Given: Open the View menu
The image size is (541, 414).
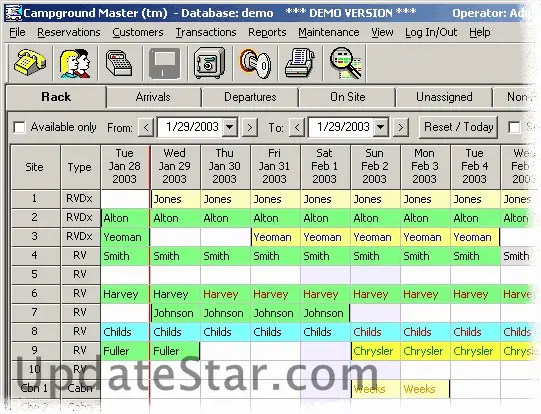Looking at the screenshot, I should (x=382, y=32).
